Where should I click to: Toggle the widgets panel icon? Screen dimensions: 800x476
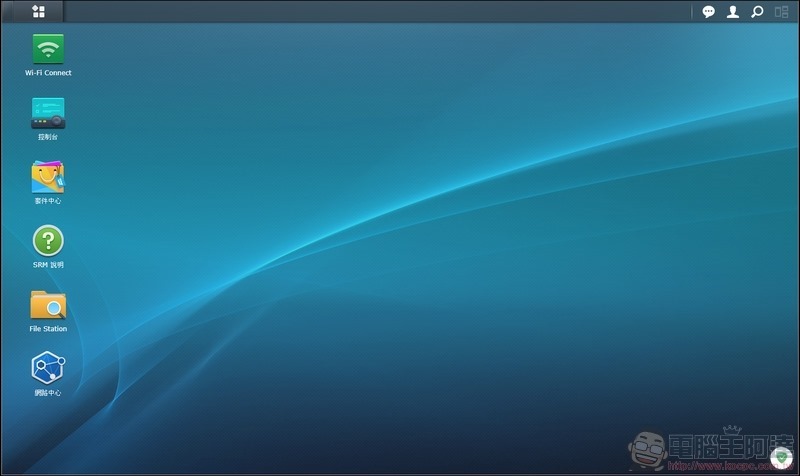click(x=782, y=12)
